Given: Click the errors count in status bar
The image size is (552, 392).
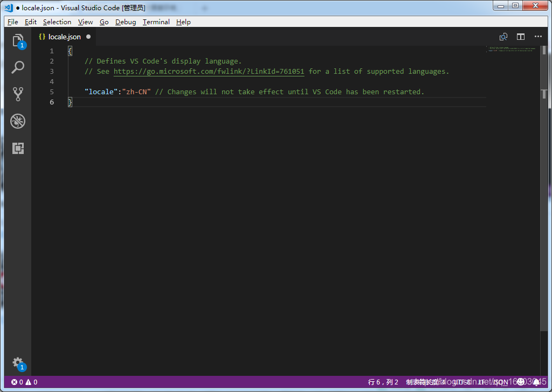Looking at the screenshot, I should click(x=17, y=382).
